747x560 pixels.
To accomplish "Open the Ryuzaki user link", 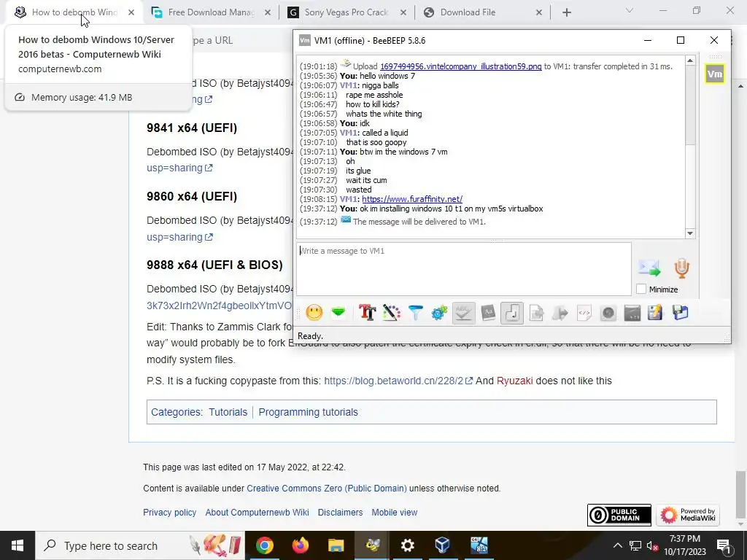I will coord(514,381).
